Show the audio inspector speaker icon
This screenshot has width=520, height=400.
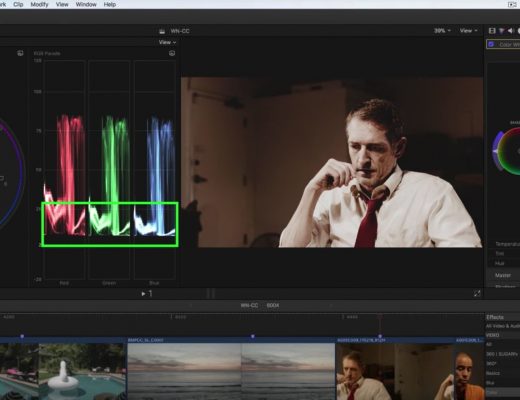pos(510,31)
